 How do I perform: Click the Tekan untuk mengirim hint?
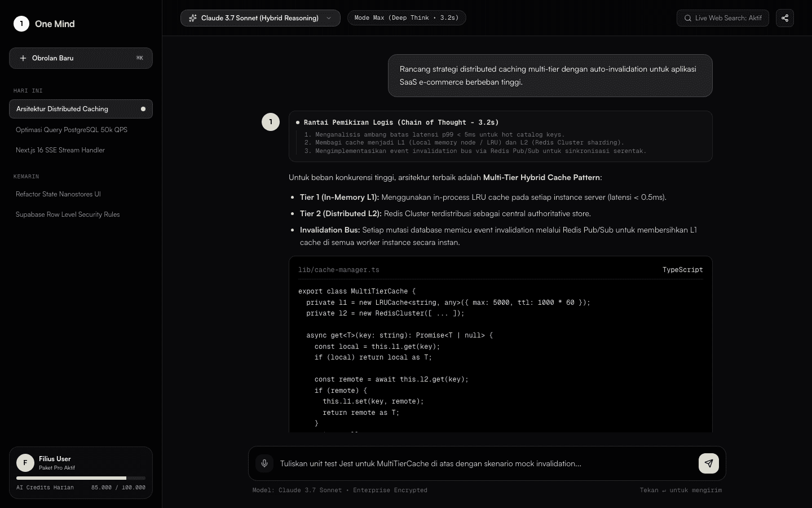(x=681, y=491)
